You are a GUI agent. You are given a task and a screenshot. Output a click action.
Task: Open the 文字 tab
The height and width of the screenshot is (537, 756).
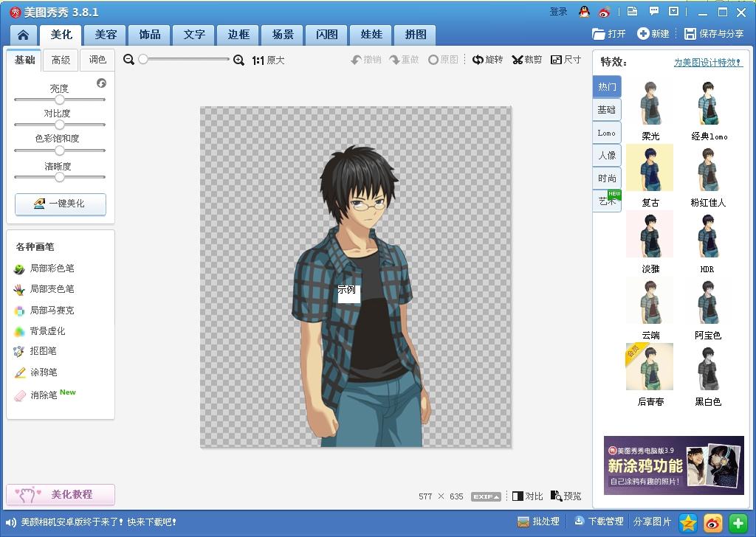(x=194, y=35)
